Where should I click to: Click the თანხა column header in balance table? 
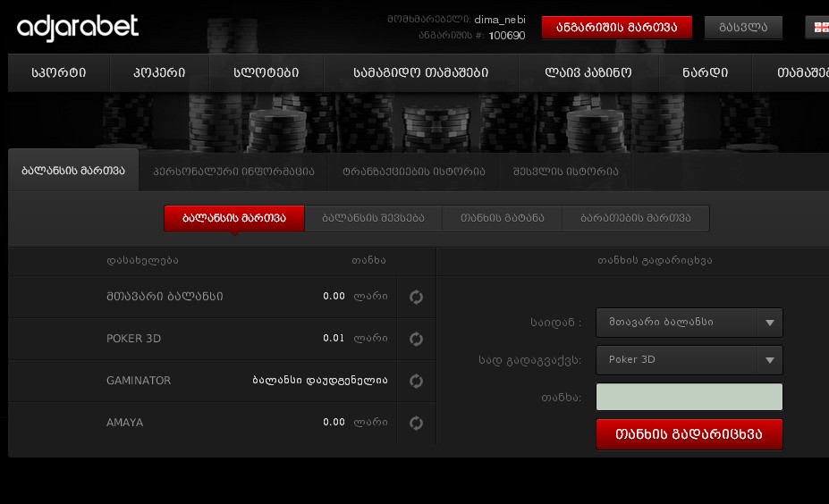[x=368, y=260]
